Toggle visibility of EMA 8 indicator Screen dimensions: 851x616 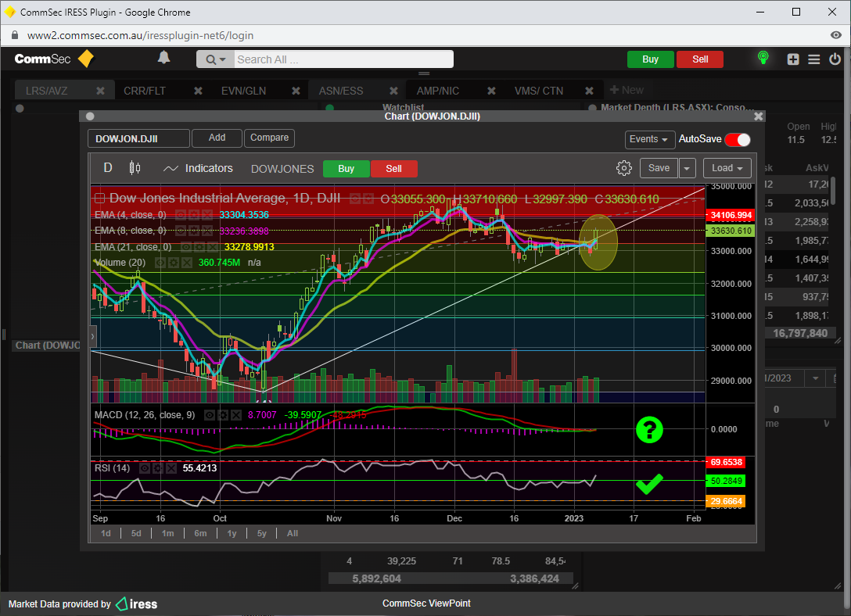181,231
